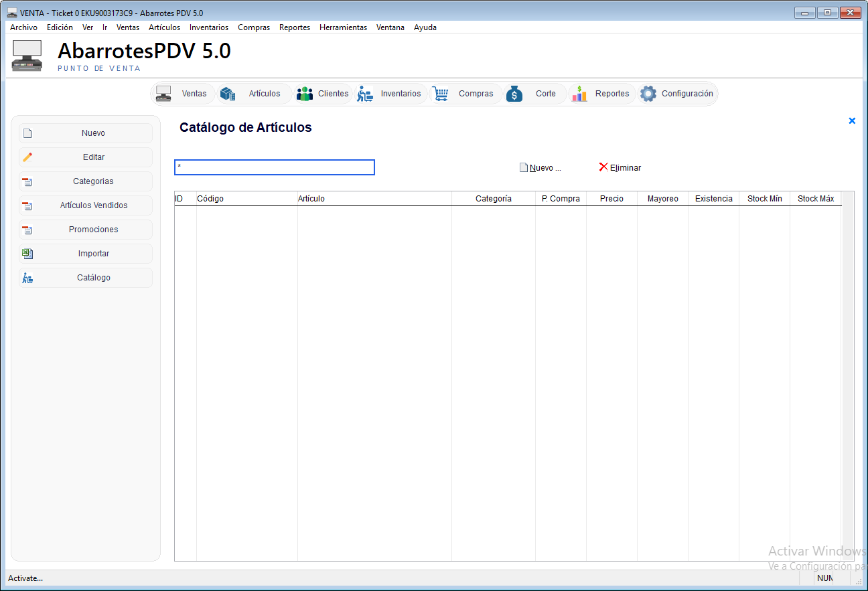Click the Excel icon beside Importar
Viewport: 868px width, 591px height.
pos(27,254)
